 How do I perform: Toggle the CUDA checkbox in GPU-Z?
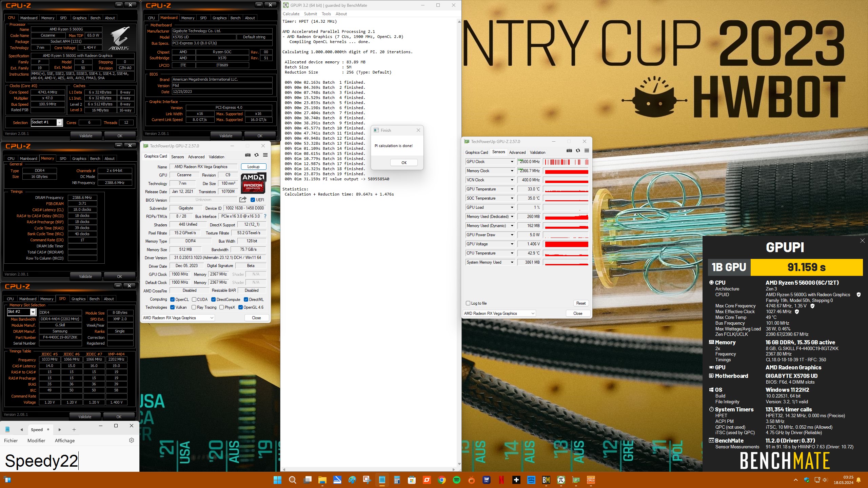tap(194, 300)
